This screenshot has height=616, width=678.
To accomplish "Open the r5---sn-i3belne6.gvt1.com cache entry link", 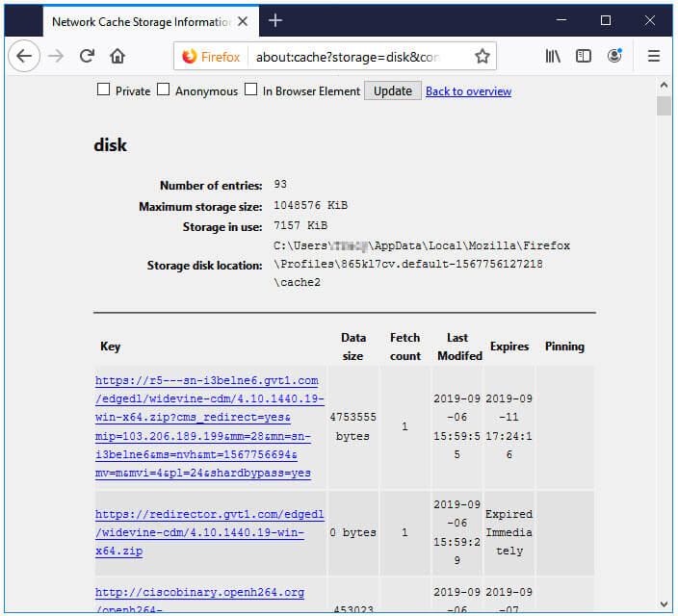I will point(210,426).
